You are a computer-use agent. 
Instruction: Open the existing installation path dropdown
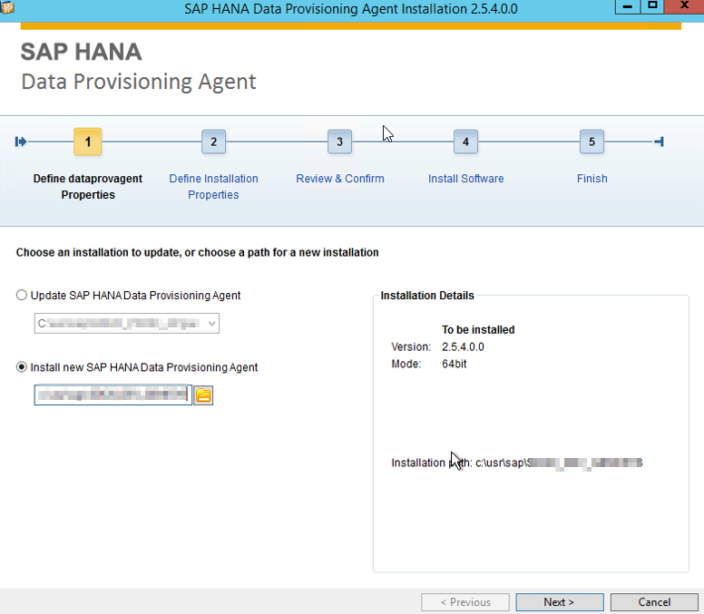point(127,323)
